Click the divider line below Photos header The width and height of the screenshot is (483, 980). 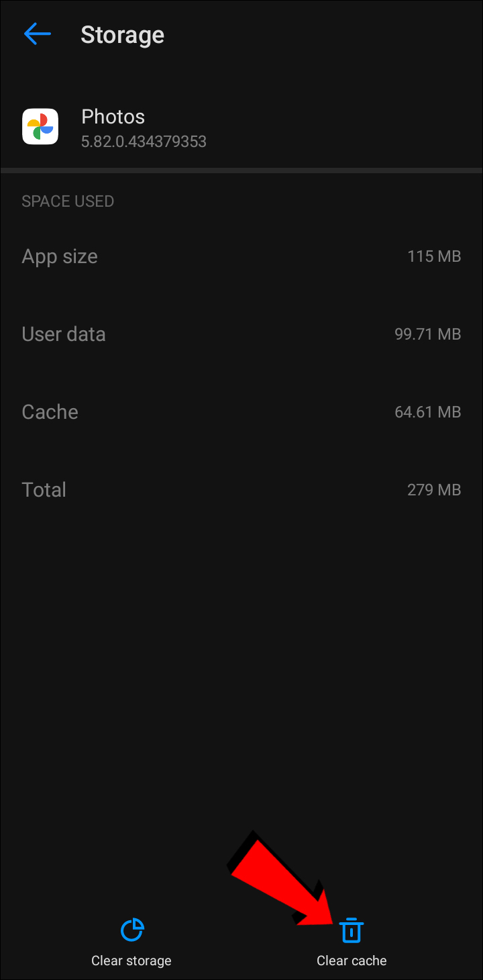pos(241,170)
